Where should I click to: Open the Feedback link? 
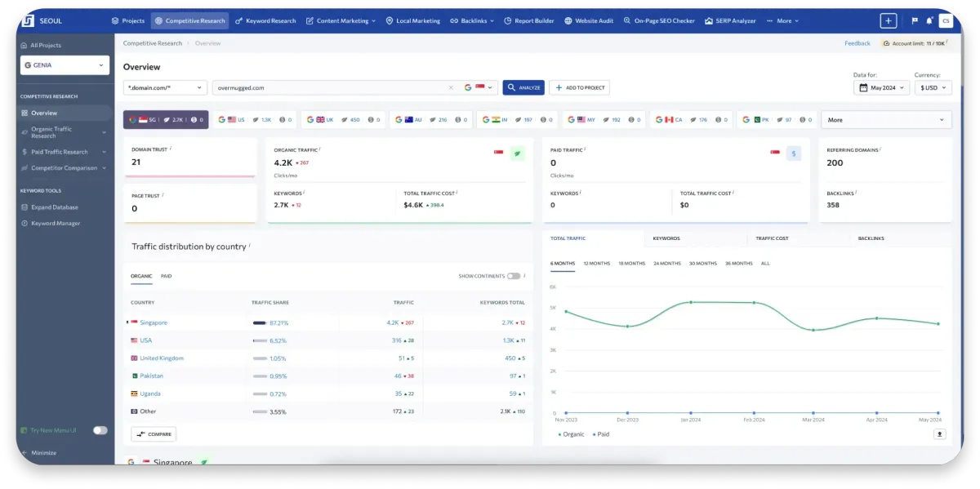click(857, 43)
